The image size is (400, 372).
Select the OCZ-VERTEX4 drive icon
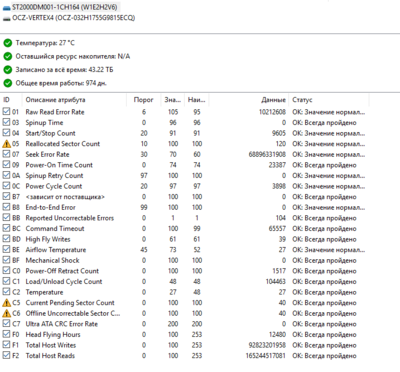6,18
